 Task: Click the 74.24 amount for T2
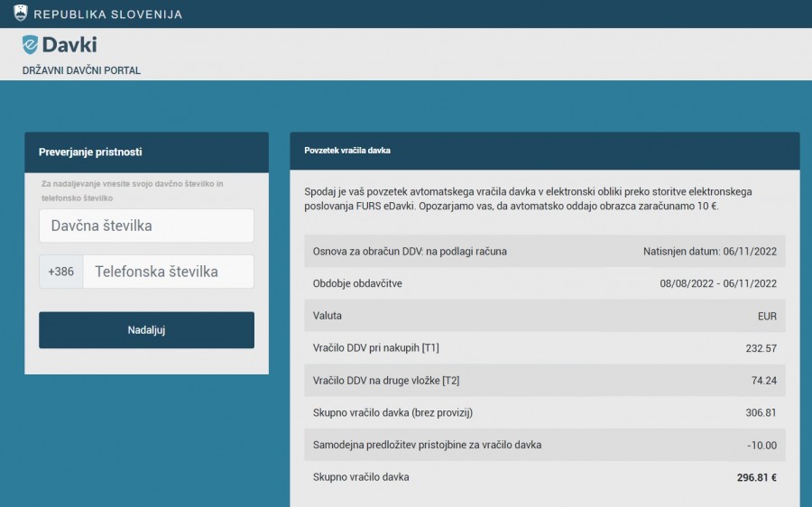[x=763, y=381]
